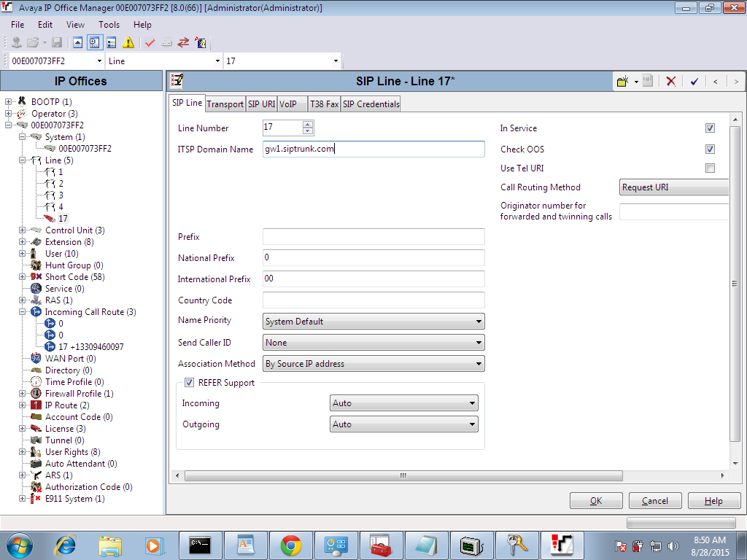The height and width of the screenshot is (560, 747).
Task: Go to previous record with left arrow
Action: [715, 82]
